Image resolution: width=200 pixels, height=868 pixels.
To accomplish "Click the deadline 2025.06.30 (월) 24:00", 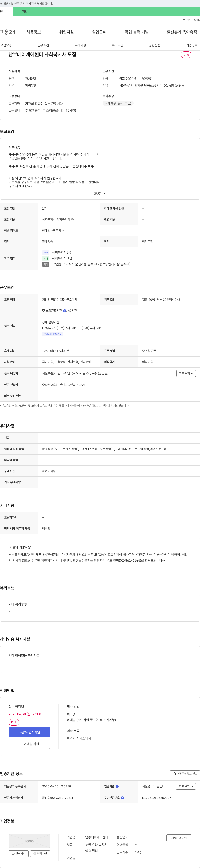I will coord(25,714).
